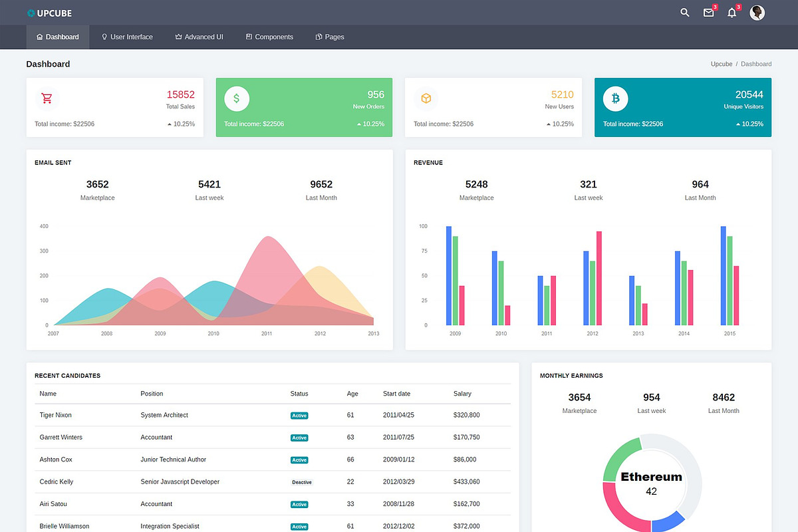Open the search icon in header
Viewport: 798px width, 532px height.
click(x=685, y=13)
